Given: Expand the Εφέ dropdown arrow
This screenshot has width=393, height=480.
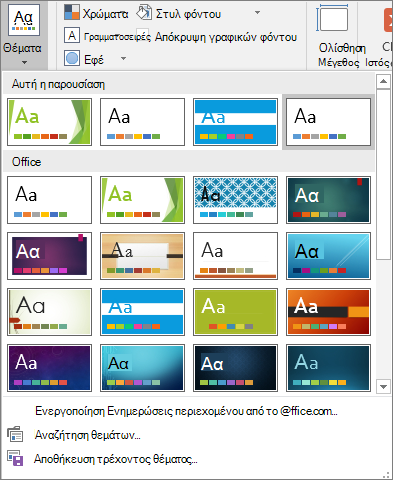Looking at the screenshot, I should pos(123,59).
